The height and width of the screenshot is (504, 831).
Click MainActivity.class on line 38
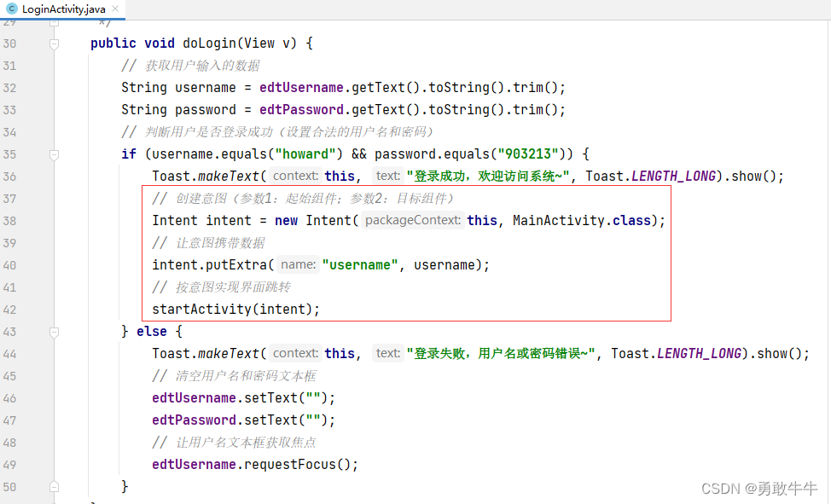(x=581, y=221)
